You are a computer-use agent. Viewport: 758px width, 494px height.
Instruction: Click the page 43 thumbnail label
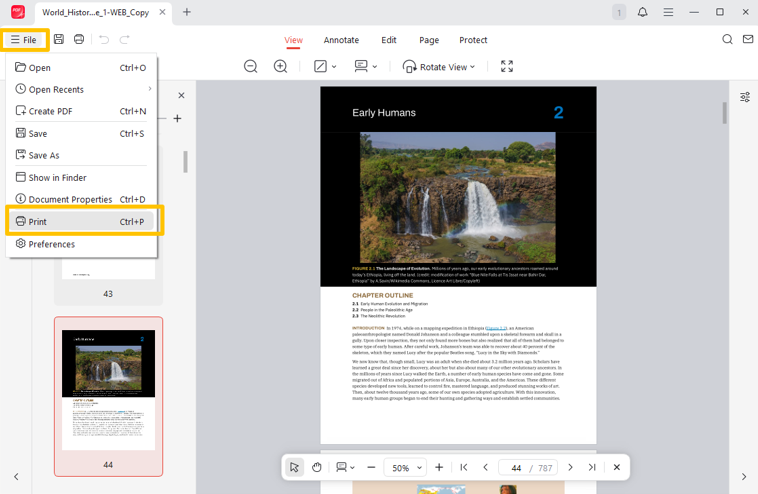click(x=108, y=294)
